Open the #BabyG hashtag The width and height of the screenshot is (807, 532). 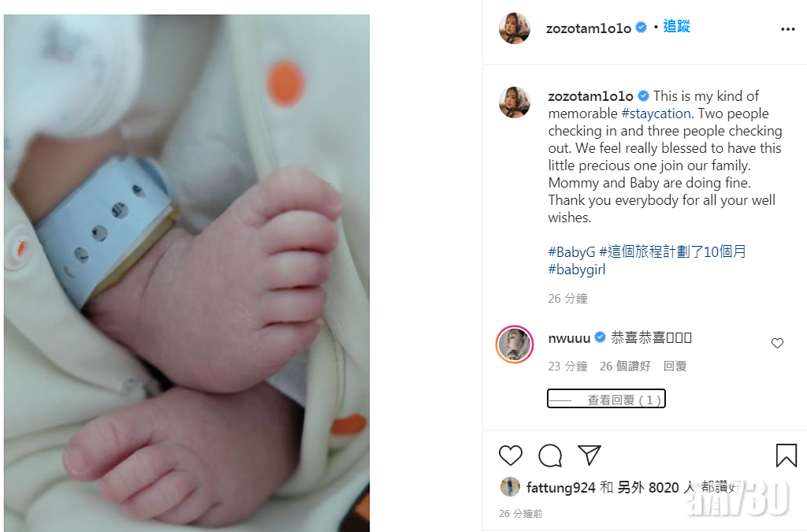(571, 252)
